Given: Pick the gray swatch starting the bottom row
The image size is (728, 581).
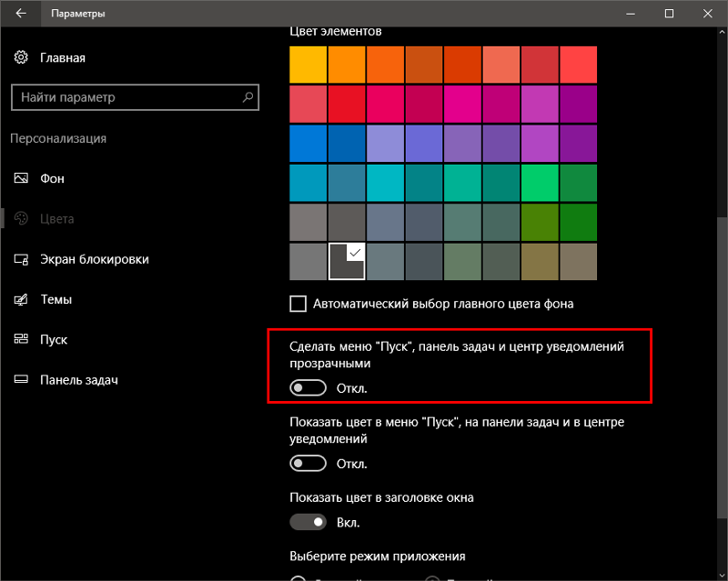Looking at the screenshot, I should [308, 262].
